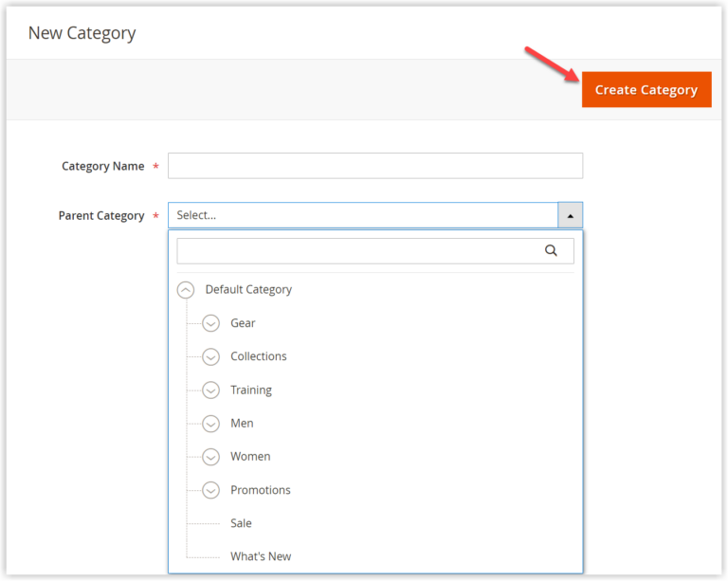
Task: Click the magnifying glass search icon
Action: tap(551, 251)
